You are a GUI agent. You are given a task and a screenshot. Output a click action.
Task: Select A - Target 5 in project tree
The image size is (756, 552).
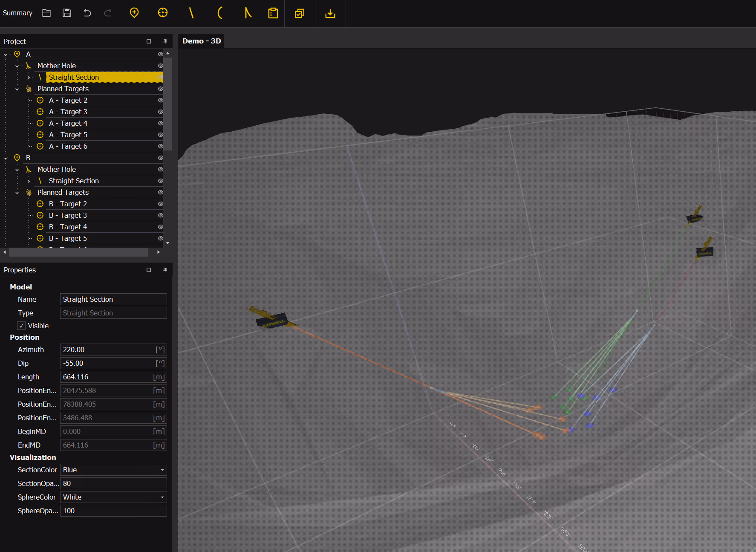(x=68, y=135)
